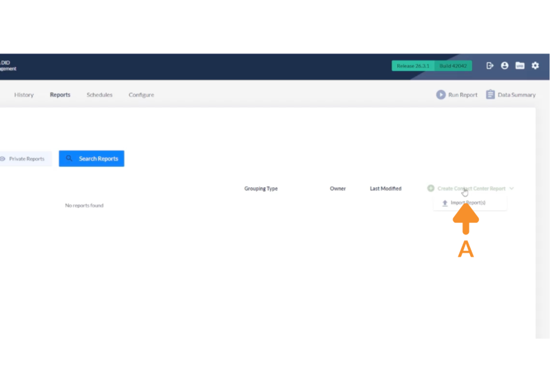
Task: Click the Run Report play icon
Action: click(x=441, y=95)
